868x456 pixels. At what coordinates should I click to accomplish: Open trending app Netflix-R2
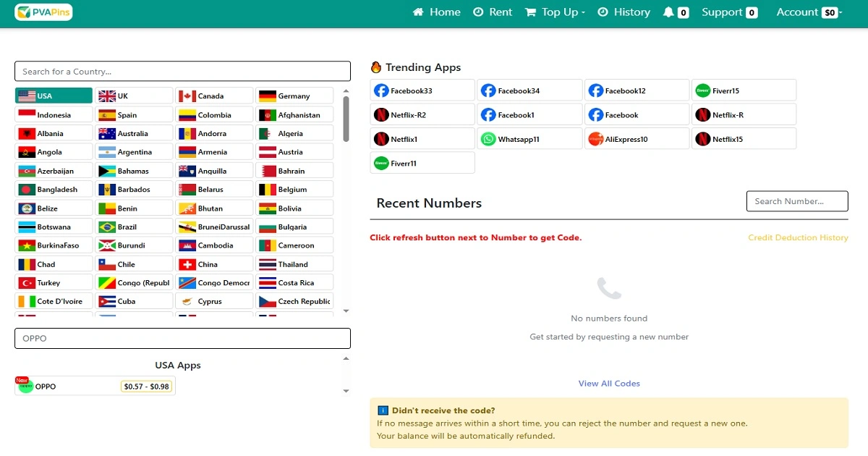coord(422,114)
